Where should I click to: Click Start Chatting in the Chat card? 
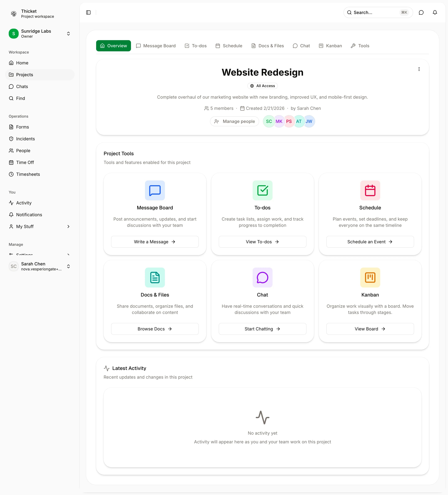[x=262, y=329]
